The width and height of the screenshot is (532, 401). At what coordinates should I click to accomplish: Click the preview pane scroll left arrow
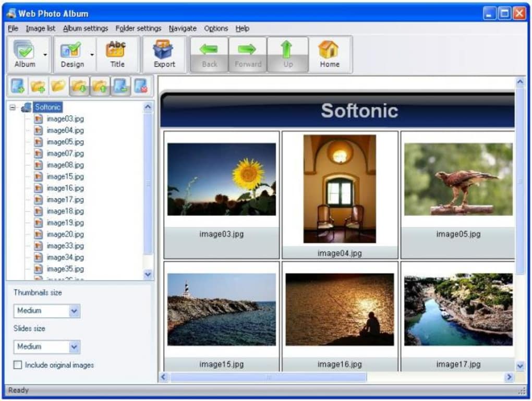pos(164,377)
